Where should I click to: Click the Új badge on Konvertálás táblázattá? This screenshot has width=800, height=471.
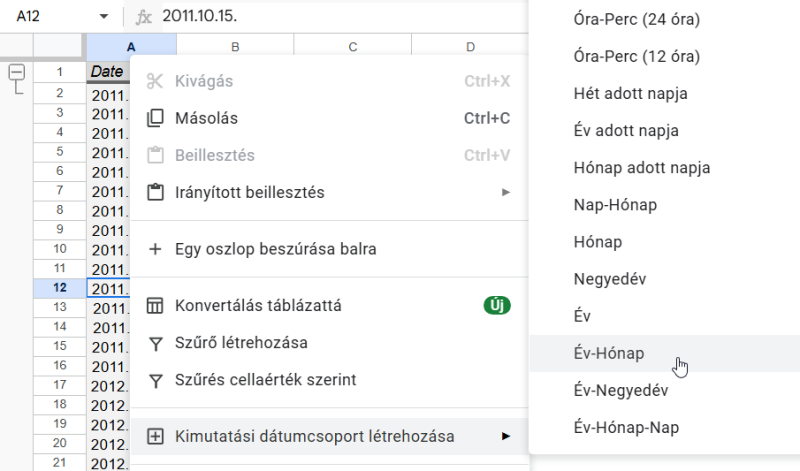click(x=497, y=306)
